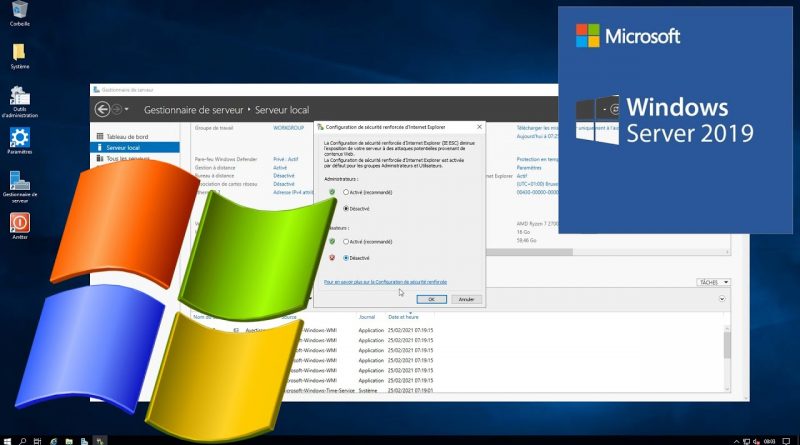
Task: Click the red Arrêter shutdown desktop icon
Action: [x=19, y=226]
